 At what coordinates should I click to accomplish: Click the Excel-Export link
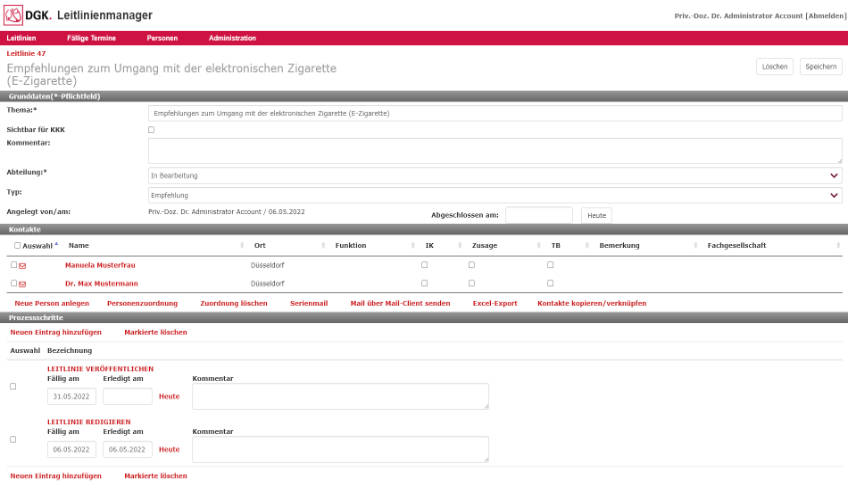click(495, 304)
